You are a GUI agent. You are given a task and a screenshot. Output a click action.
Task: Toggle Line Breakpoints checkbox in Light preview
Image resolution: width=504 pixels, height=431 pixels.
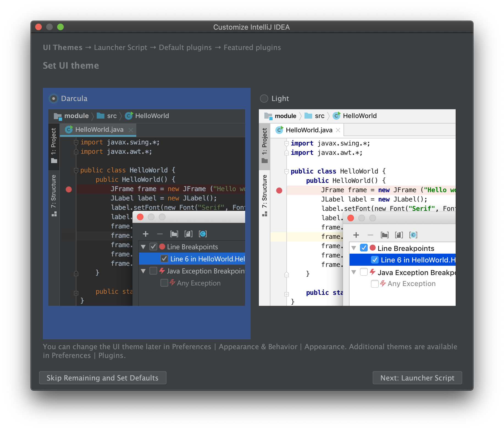click(364, 248)
